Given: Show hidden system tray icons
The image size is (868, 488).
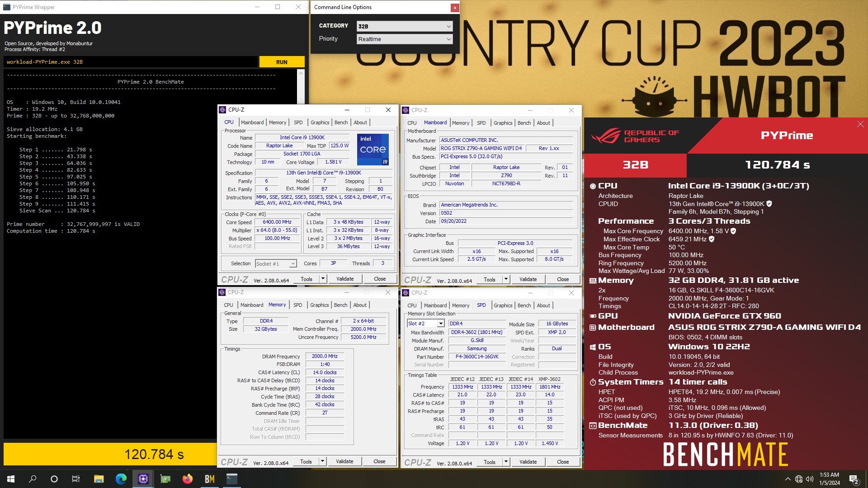Looking at the screenshot, I should click(x=788, y=479).
